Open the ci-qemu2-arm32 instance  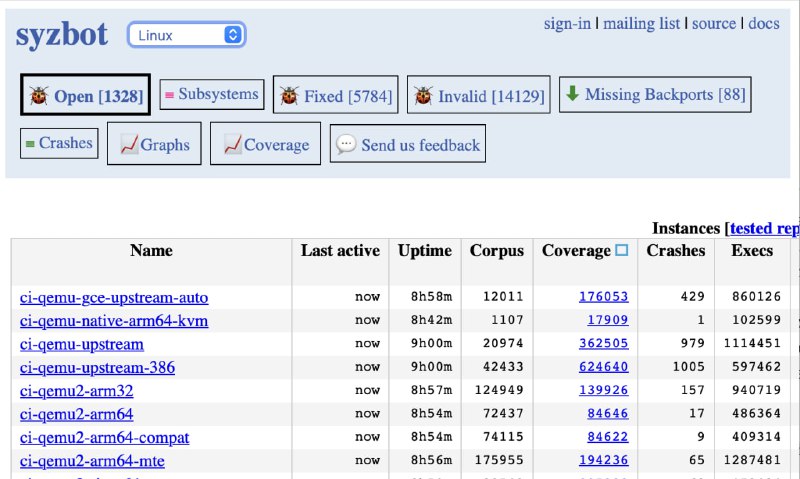pyautogui.click(x=77, y=391)
